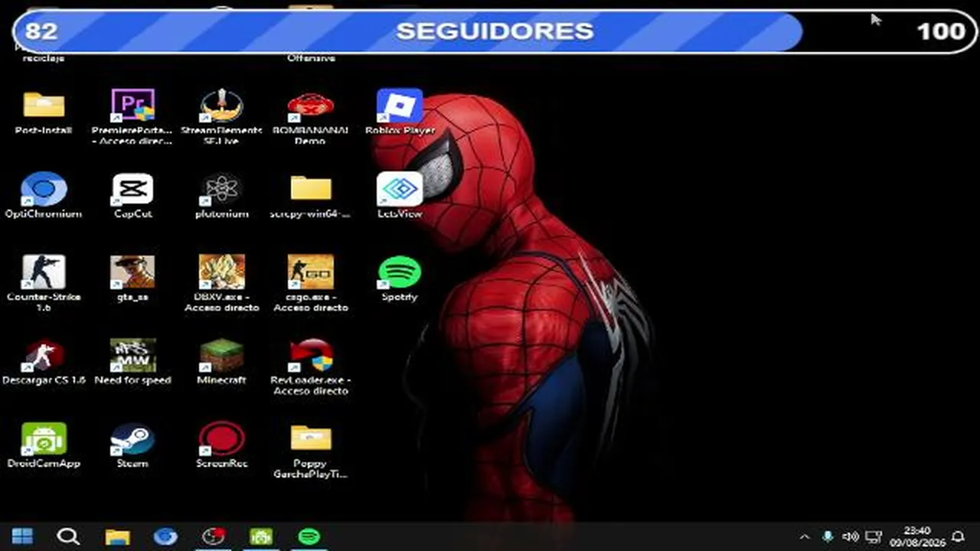Open the Poppy GarchaPlayTi... folder

tap(311, 439)
